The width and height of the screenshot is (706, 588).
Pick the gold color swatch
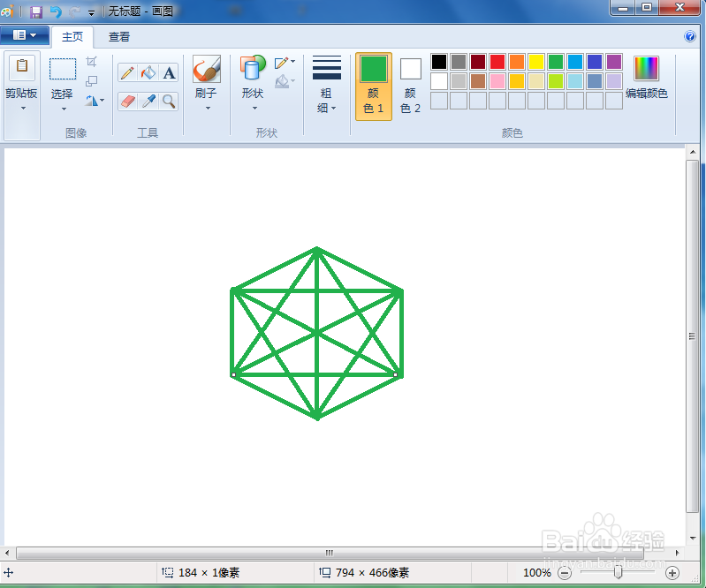point(517,81)
